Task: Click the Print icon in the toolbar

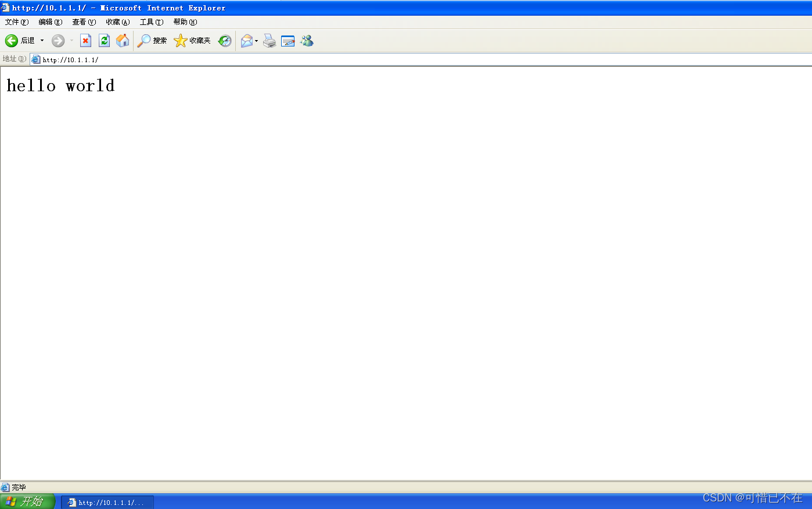Action: pos(268,40)
